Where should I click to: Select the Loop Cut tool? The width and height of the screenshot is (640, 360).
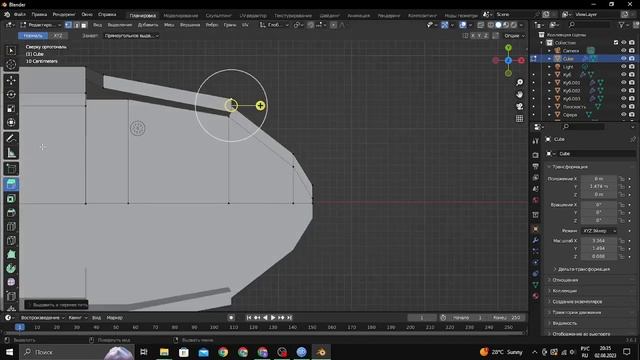pyautogui.click(x=11, y=227)
